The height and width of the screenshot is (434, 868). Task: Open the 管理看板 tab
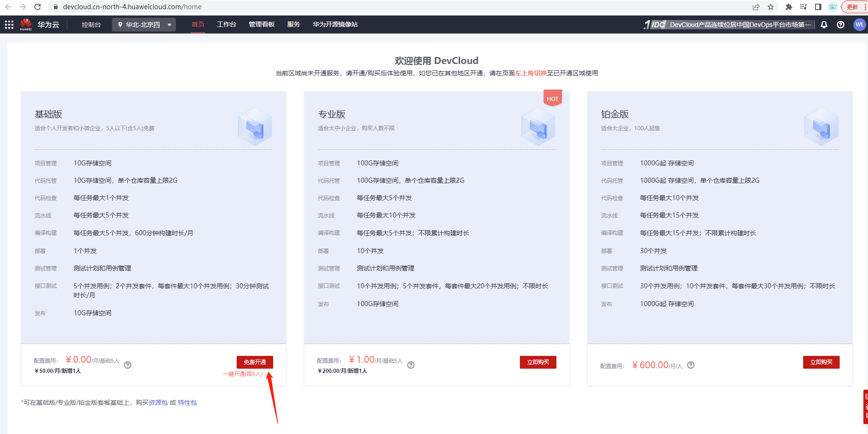[262, 24]
